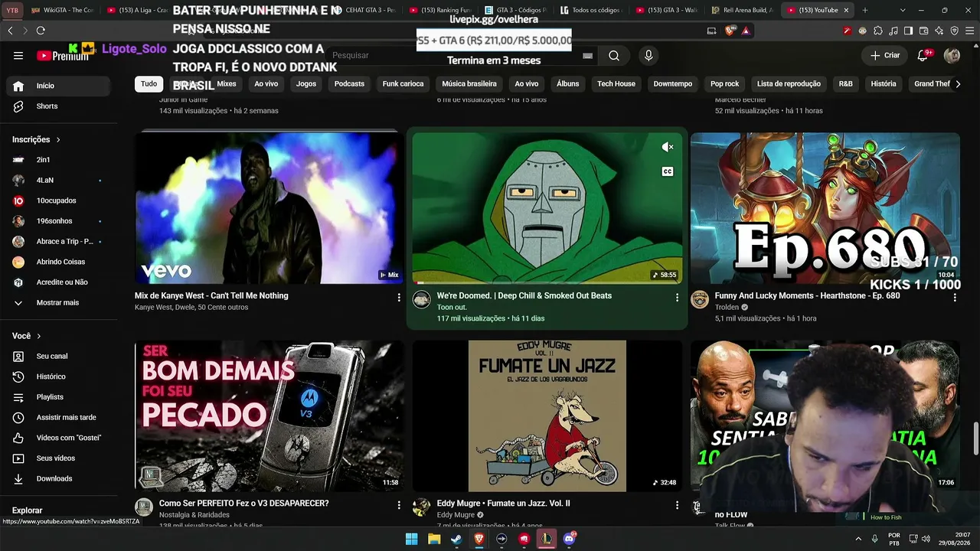This screenshot has width=980, height=551.
Task: Expand the Você section
Action: (28, 336)
